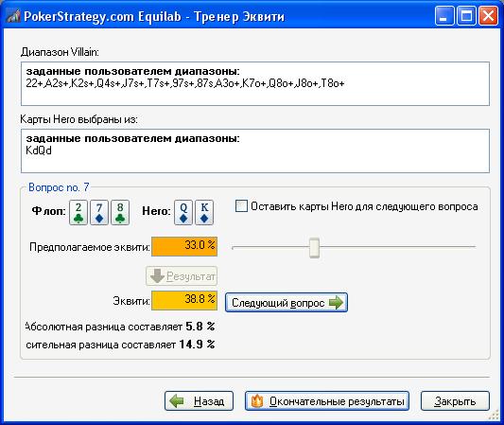Click the 'Hero:' label beside cards
Screen dimensions: 504x425
(156, 211)
